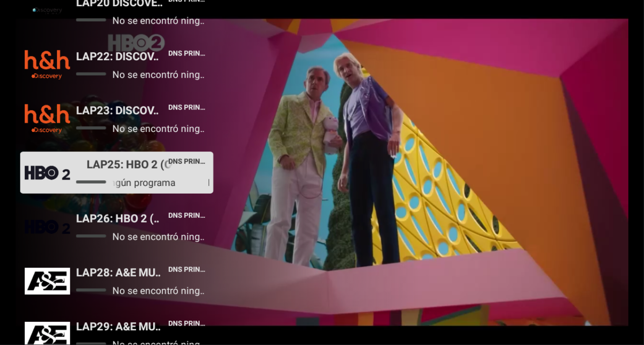Select the A&E logo in LAP28 row
The width and height of the screenshot is (644, 345).
47,281
